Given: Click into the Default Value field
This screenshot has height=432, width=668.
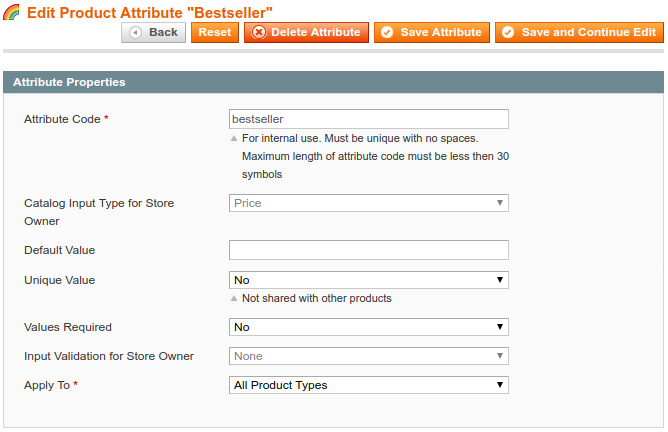Looking at the screenshot, I should coord(368,250).
